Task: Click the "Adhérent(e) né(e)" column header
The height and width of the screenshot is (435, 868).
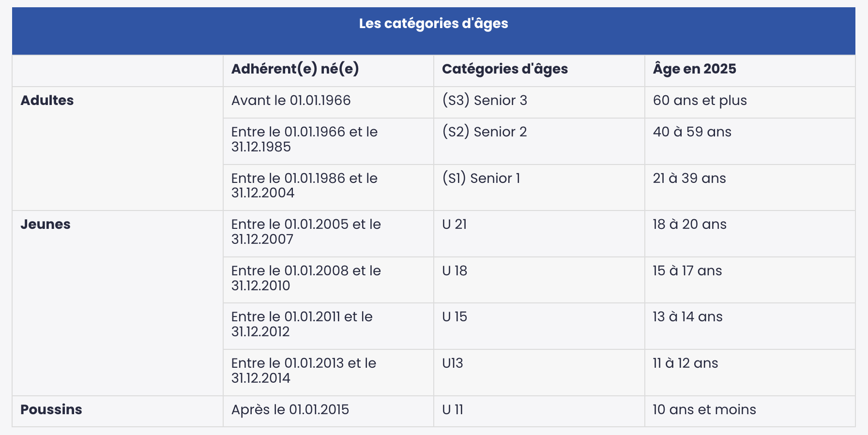Action: pos(295,69)
